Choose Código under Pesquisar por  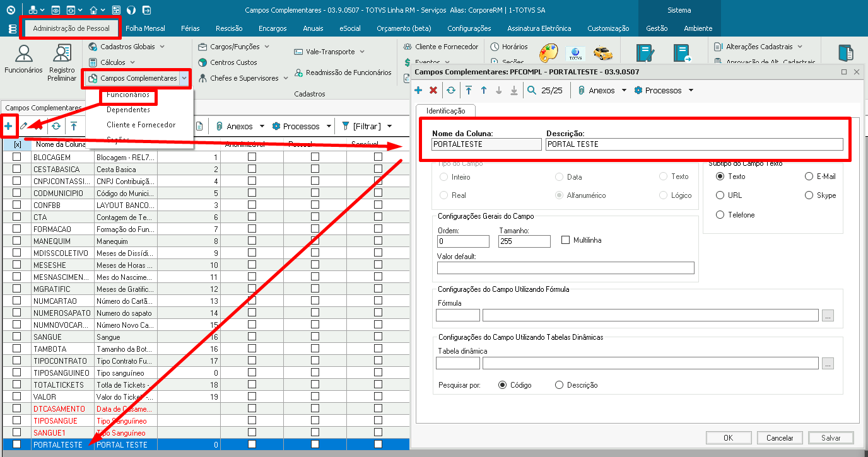pos(503,385)
